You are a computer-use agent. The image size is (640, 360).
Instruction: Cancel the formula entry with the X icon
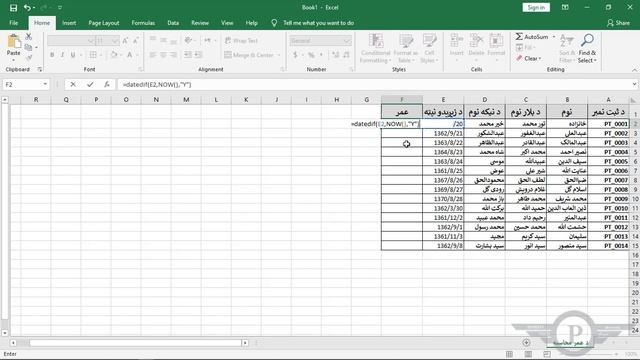[73, 84]
